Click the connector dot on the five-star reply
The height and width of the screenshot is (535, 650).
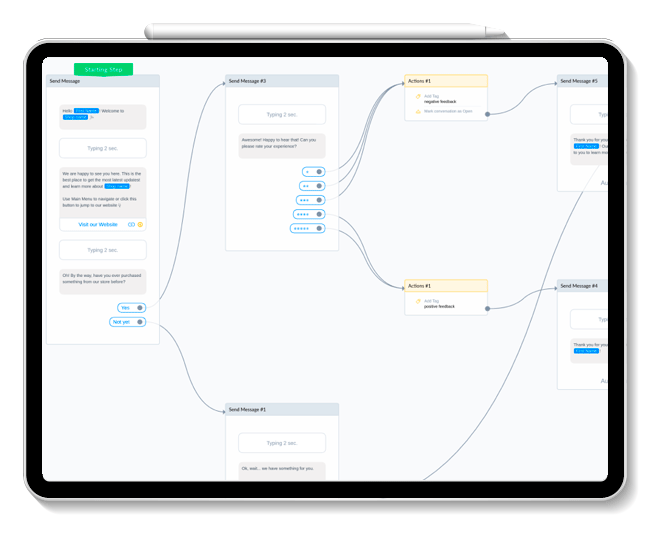click(x=319, y=228)
